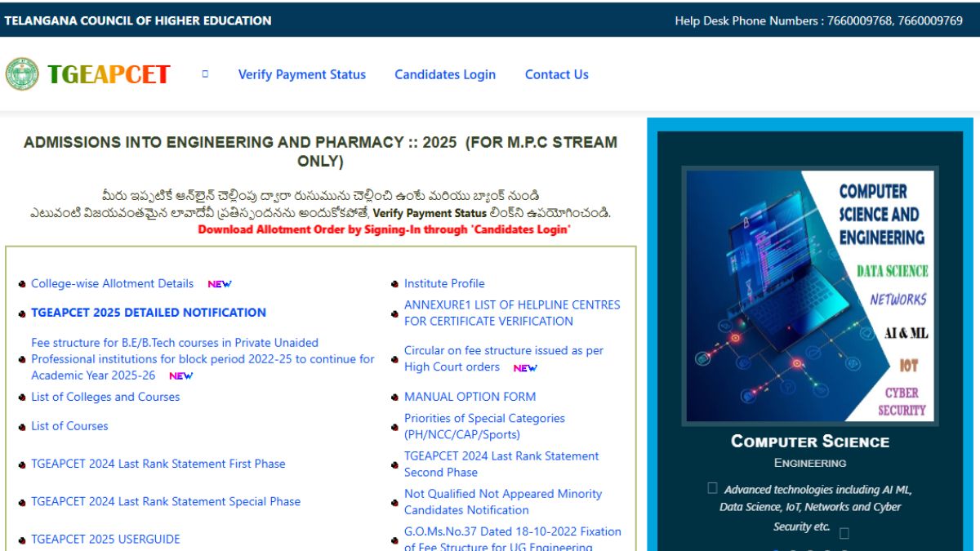This screenshot has height=551, width=980.
Task: Open TGEAPCET 2024 Last Rank Statement First Phase
Action: [158, 464]
